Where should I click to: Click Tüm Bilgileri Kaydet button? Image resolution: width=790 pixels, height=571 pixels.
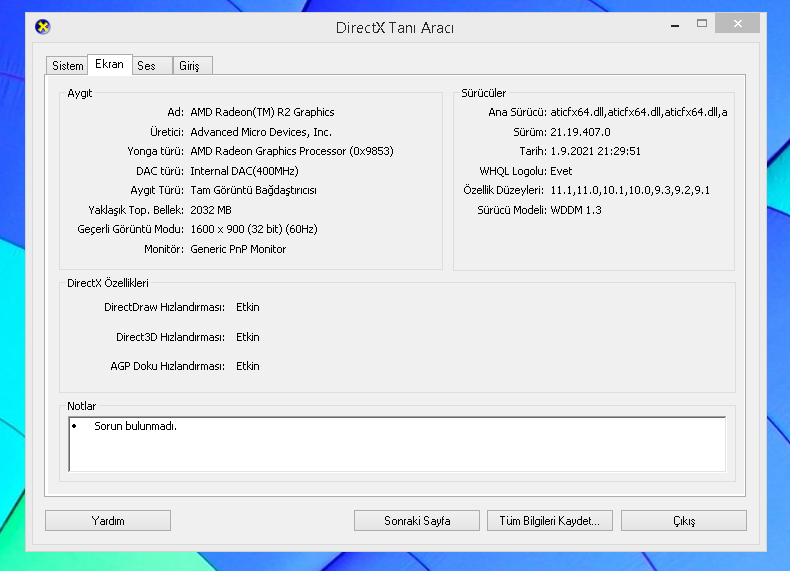tap(550, 521)
